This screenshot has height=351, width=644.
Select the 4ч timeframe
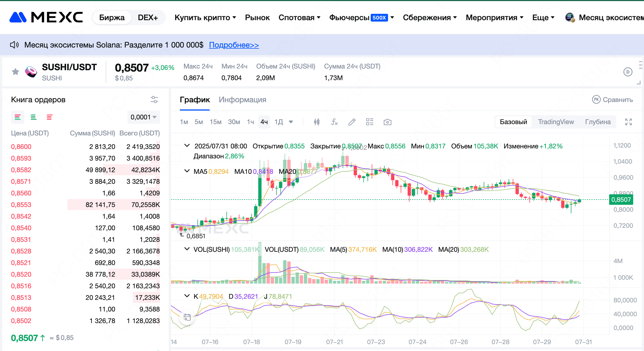(x=264, y=122)
